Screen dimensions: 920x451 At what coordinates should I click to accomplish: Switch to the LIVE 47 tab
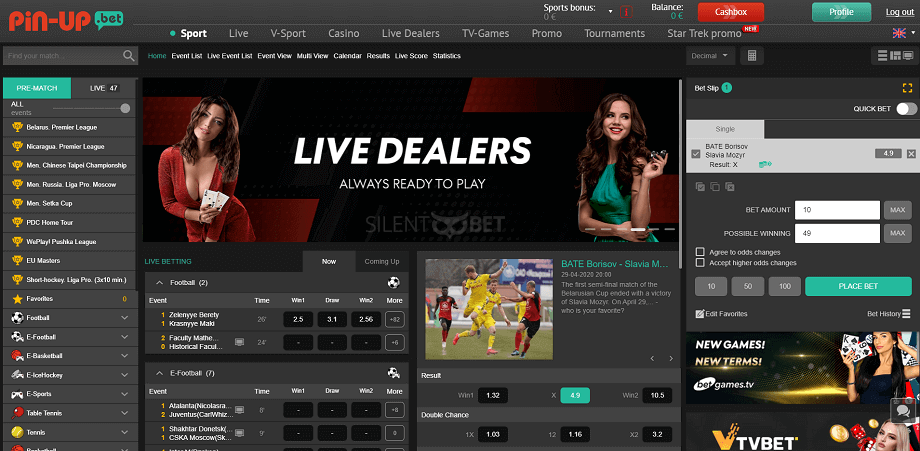(104, 88)
